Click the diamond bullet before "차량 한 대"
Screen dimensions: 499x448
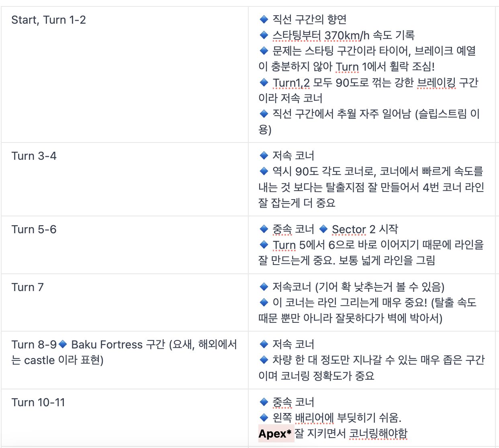click(x=264, y=360)
